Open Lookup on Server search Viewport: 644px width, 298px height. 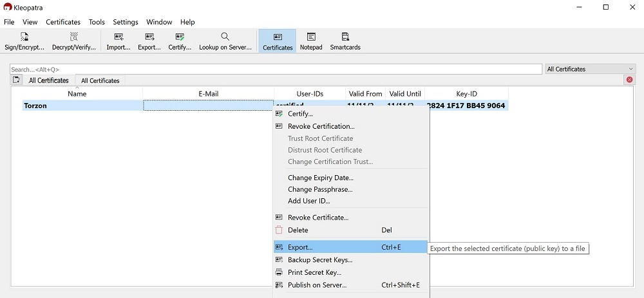pos(225,41)
